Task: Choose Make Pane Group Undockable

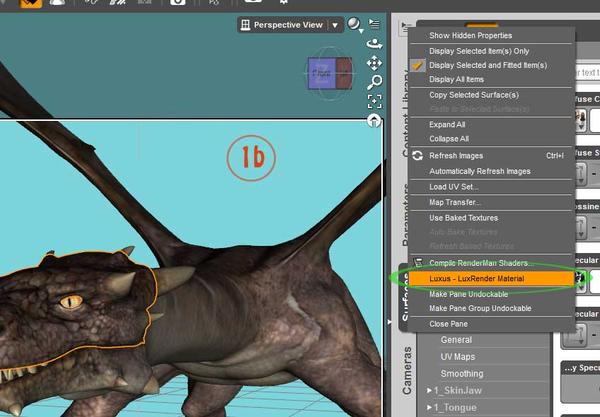Action: (x=480, y=308)
